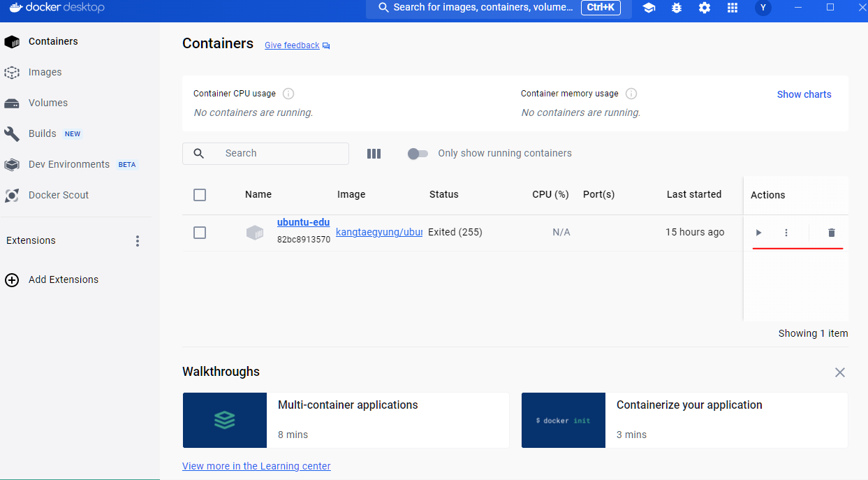Image resolution: width=868 pixels, height=480 pixels.
Task: Open the Give feedback link
Action: click(x=292, y=45)
